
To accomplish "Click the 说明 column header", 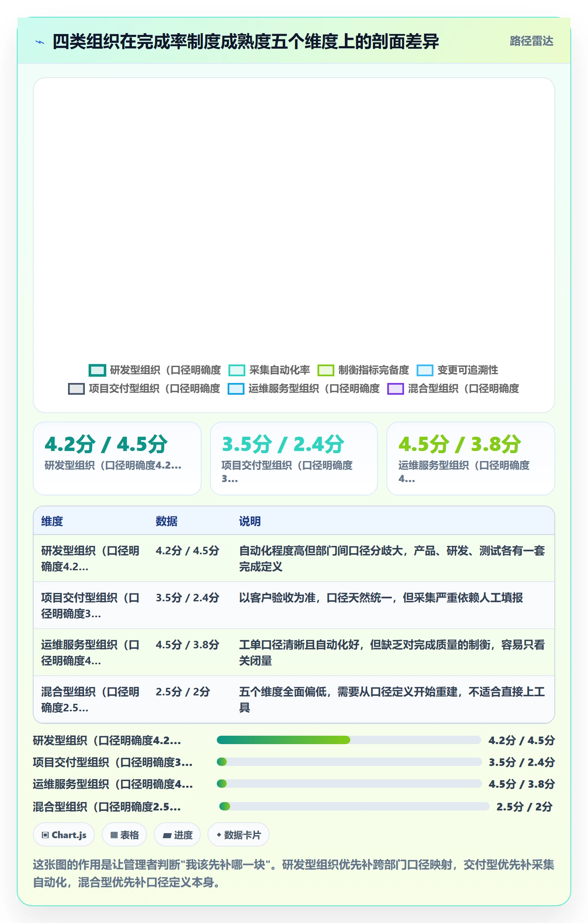I will 250,521.
